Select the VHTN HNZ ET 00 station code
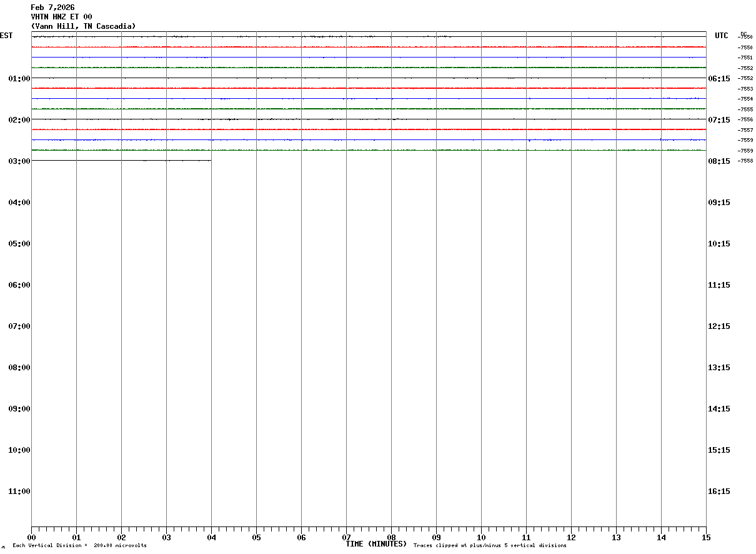Screen dimensions: 756x554 pyautogui.click(x=61, y=17)
